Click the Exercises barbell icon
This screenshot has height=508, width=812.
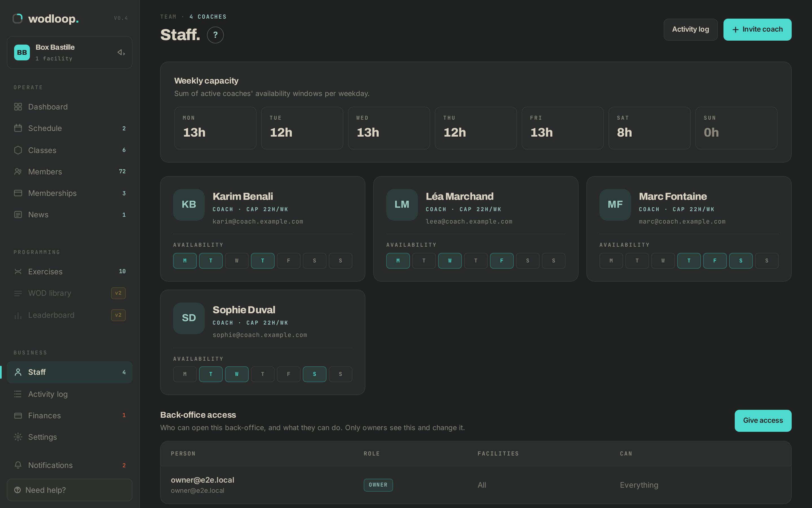pos(18,271)
